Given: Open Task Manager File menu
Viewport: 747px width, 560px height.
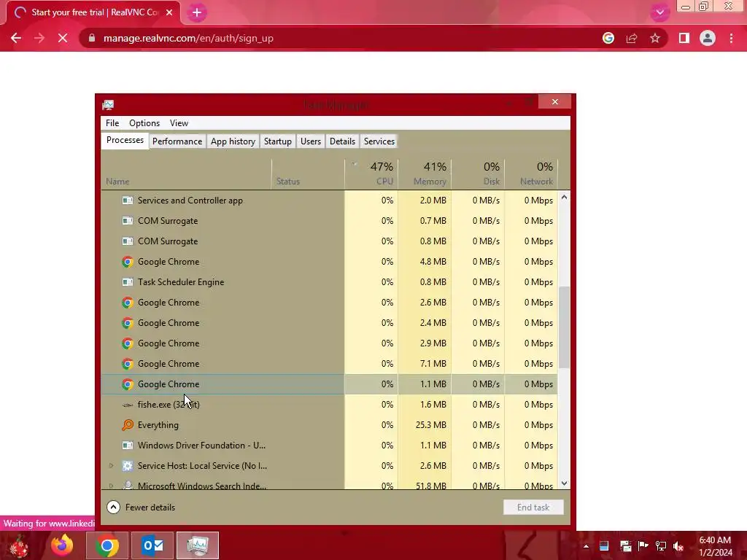Looking at the screenshot, I should coord(112,122).
